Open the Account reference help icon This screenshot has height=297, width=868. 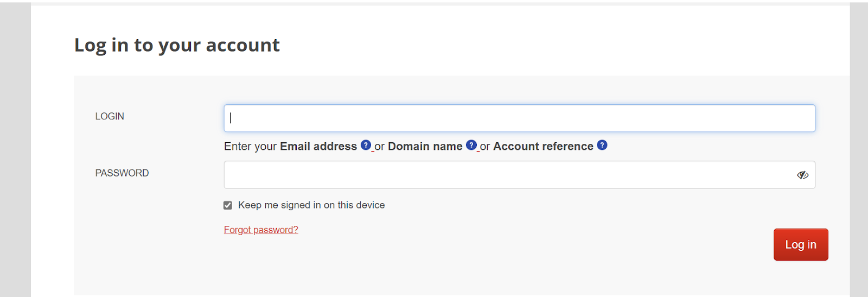coord(602,145)
